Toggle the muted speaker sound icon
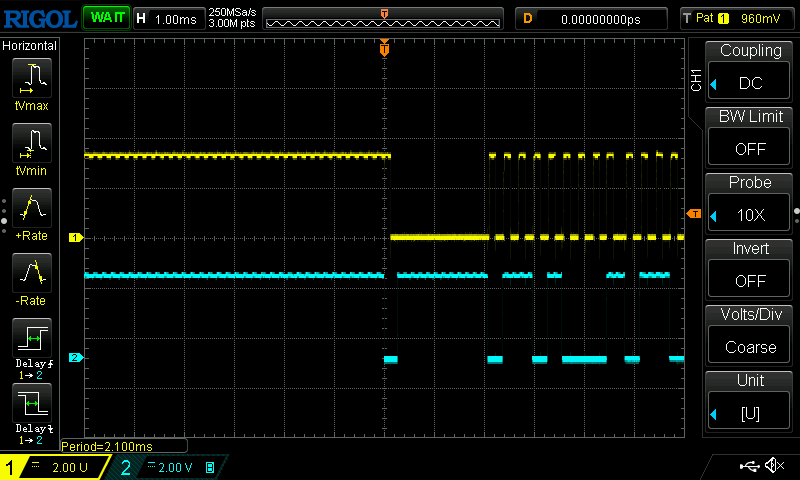The height and width of the screenshot is (480, 800). click(x=774, y=466)
